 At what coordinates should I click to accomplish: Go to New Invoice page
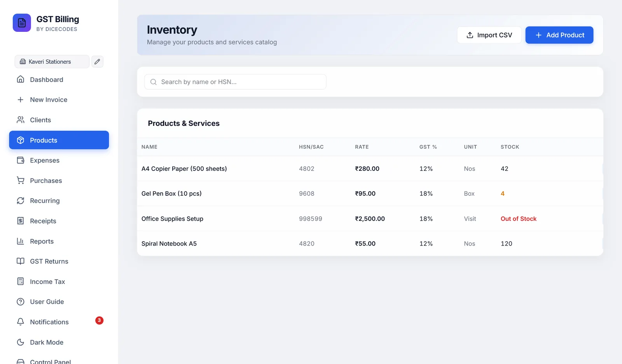tap(59, 99)
